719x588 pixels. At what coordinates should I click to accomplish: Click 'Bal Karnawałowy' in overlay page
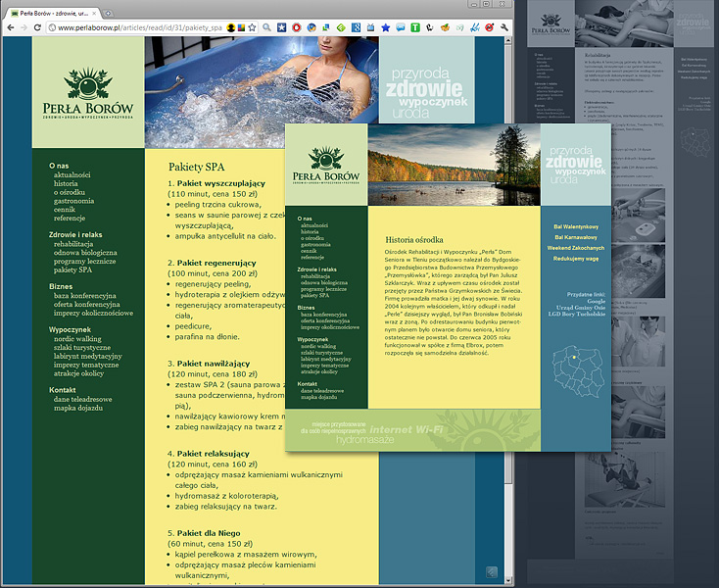click(x=576, y=237)
